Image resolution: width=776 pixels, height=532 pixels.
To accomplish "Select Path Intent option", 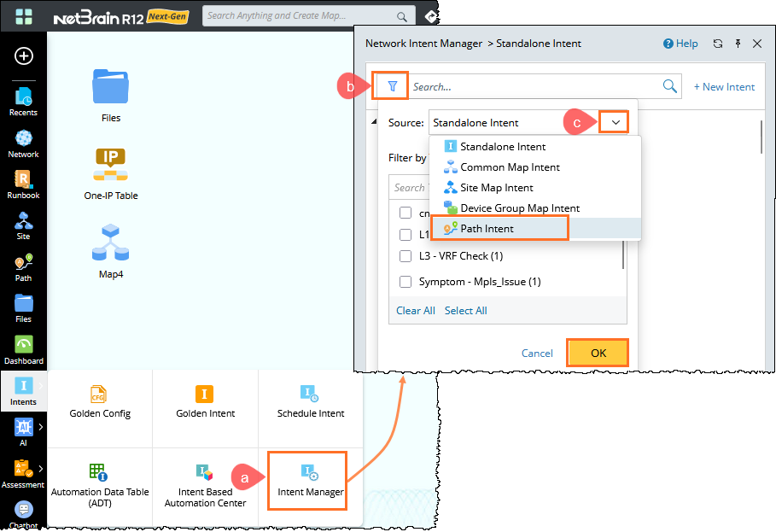I will coord(535,228).
